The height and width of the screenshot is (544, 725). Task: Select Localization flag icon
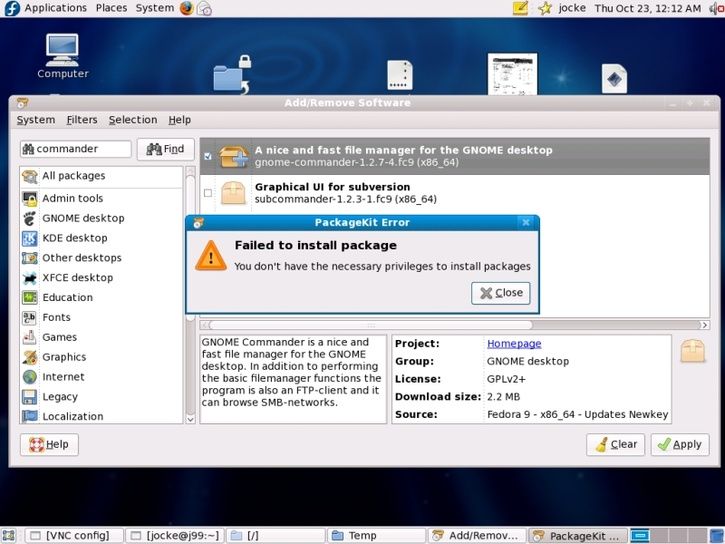coord(30,416)
